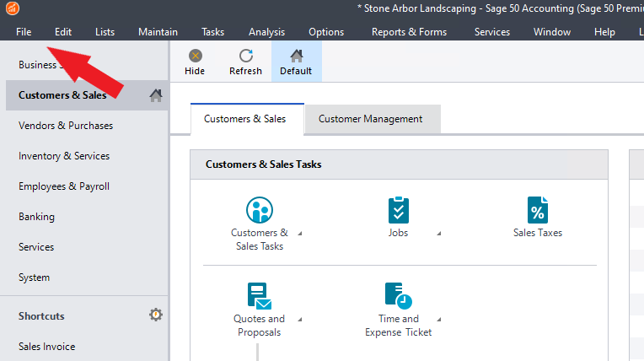Open the Options menu
The height and width of the screenshot is (361, 644).
point(326,32)
